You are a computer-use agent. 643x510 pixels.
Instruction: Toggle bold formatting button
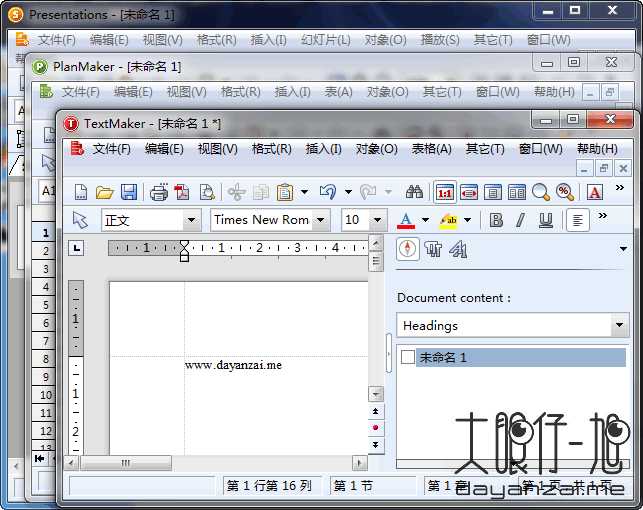[496, 220]
